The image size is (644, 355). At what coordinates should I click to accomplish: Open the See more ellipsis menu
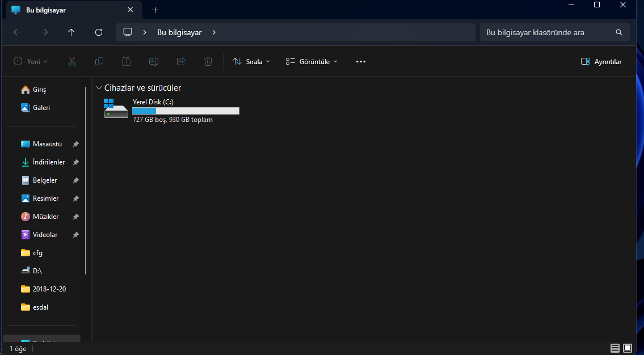pyautogui.click(x=361, y=62)
